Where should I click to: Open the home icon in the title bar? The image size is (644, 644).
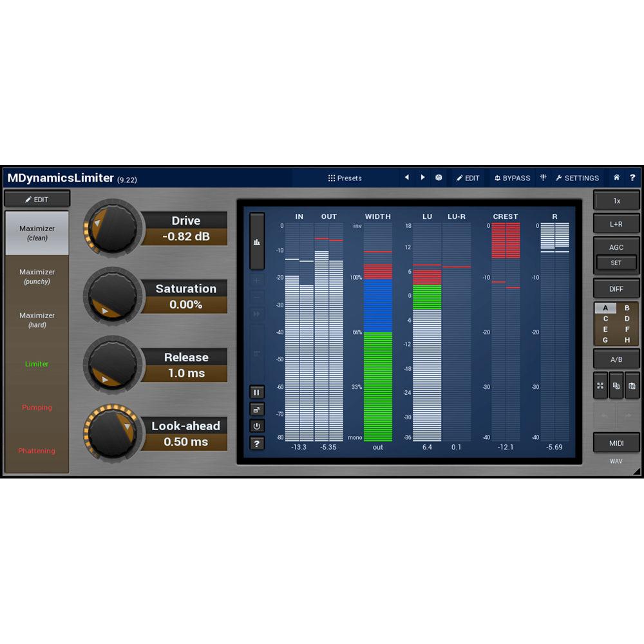point(615,178)
